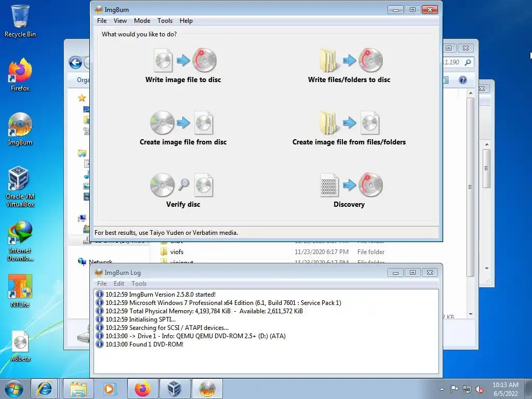The height and width of the screenshot is (399, 532).
Task: Show hidden tray icons arrow
Action: (x=442, y=389)
